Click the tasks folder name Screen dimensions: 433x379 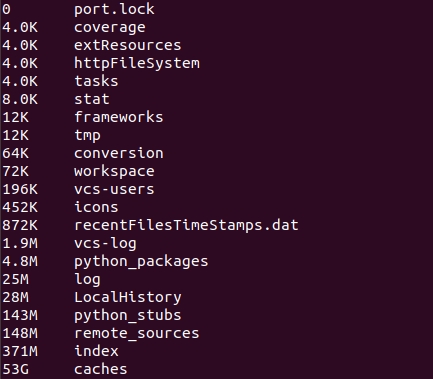[96, 81]
